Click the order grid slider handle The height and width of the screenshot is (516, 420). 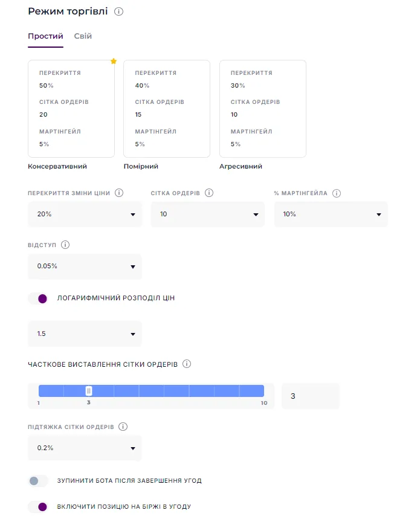coord(89,391)
